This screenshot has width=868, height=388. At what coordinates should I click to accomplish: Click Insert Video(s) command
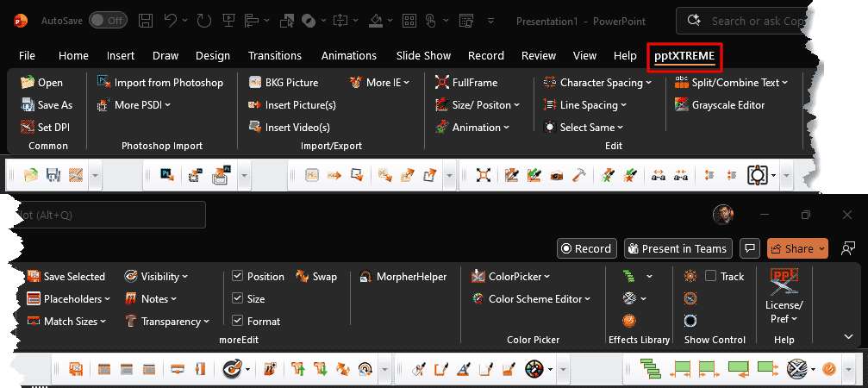point(289,128)
